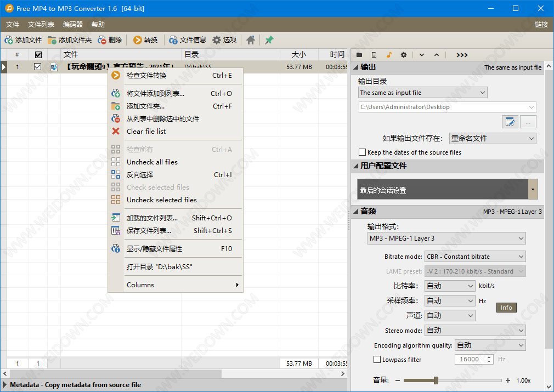Choose Uncheck all files in context menu
The image size is (554, 392).
176,162
